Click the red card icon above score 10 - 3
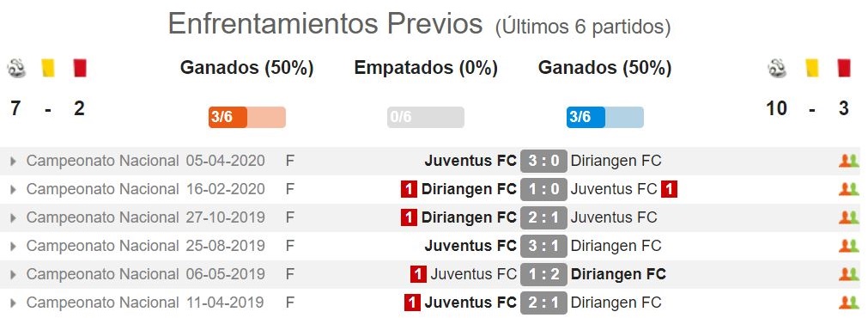The height and width of the screenshot is (318, 868). pos(844,68)
